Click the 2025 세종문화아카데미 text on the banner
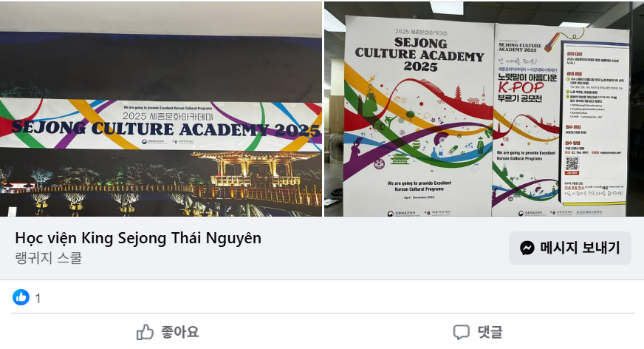644x349 pixels. click(x=168, y=116)
